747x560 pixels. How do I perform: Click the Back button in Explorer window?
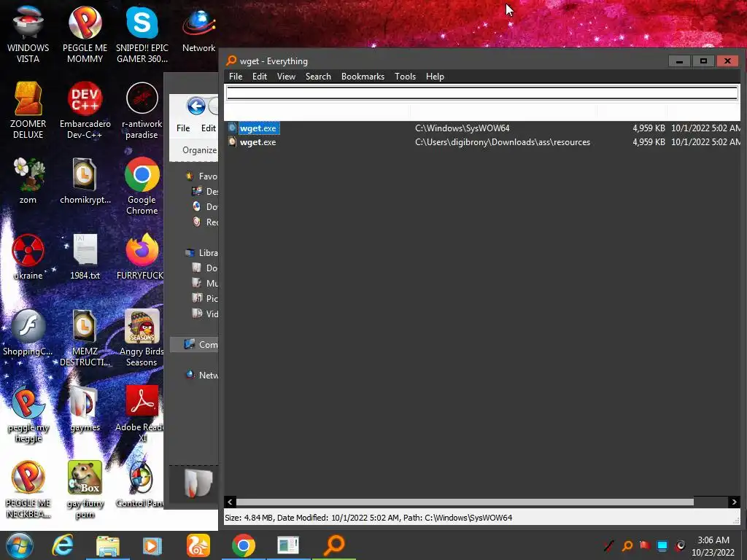point(196,106)
